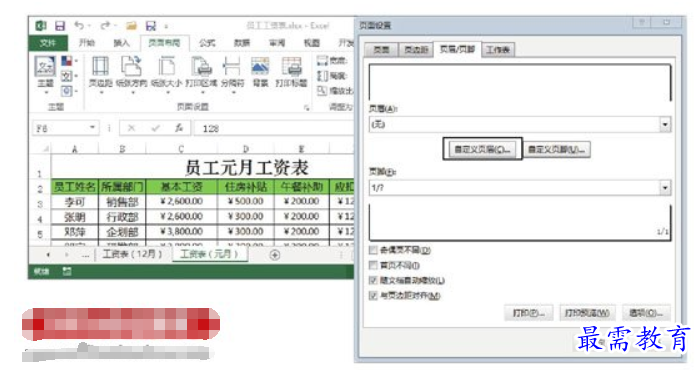Click the Name Box showing F6
This screenshot has width=699, height=370.
pos(66,128)
